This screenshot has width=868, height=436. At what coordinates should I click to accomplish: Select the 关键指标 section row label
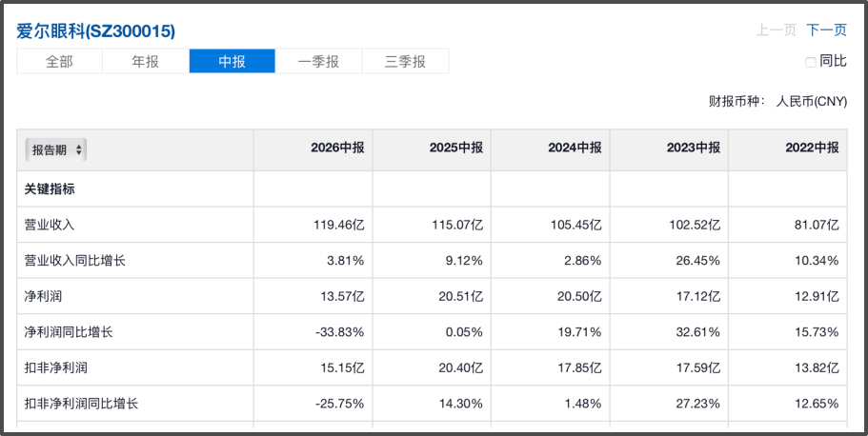pyautogui.click(x=50, y=189)
